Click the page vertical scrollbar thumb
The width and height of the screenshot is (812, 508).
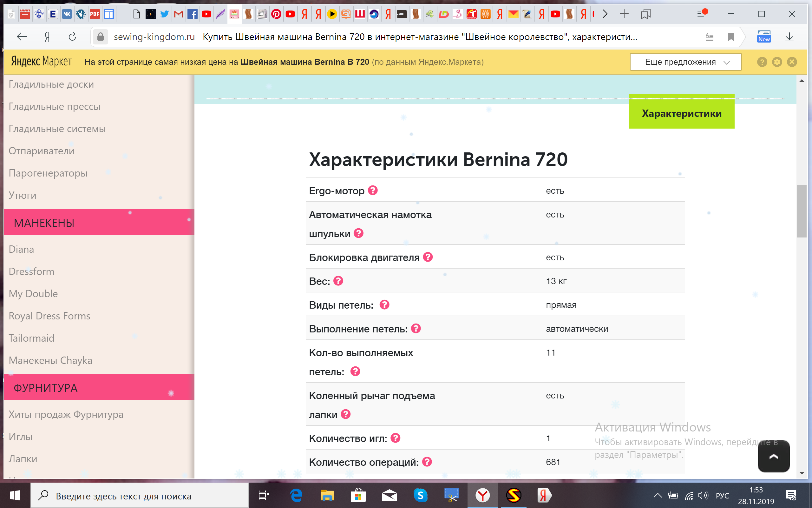802,211
